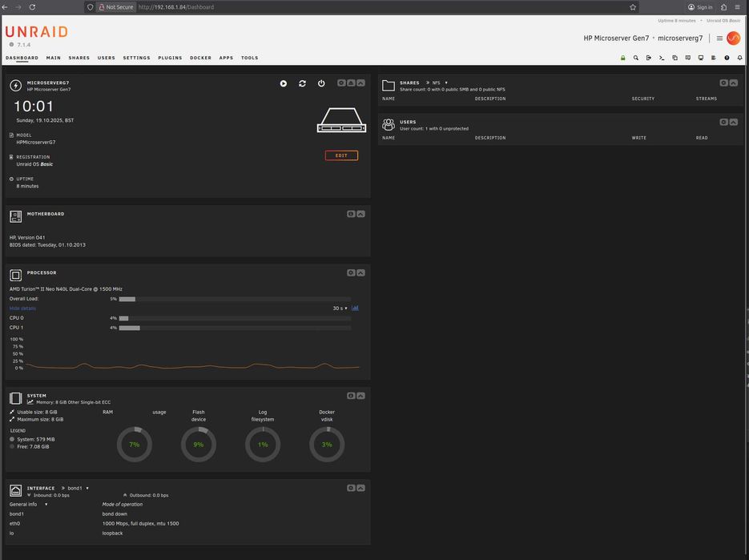Click browser address bar URL

[x=175, y=7]
